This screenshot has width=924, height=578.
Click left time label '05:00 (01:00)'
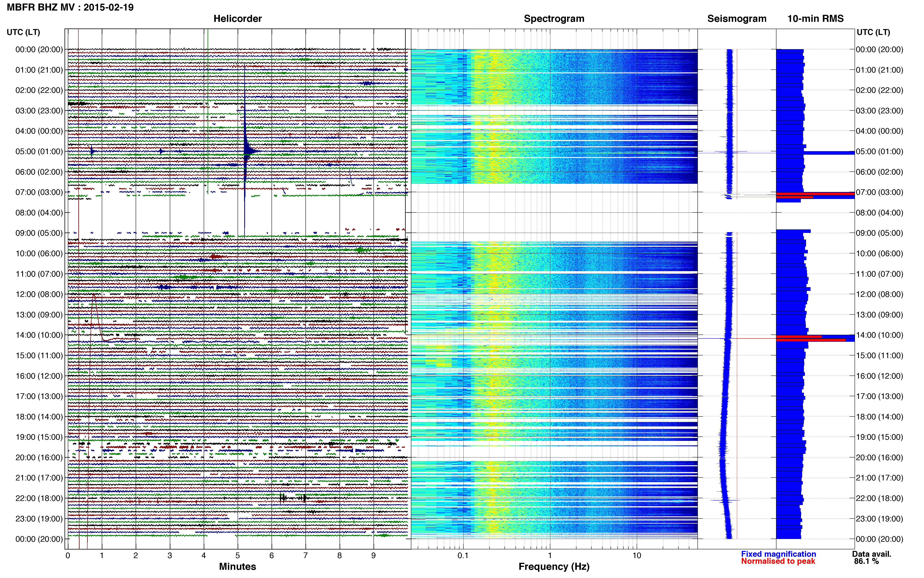(39, 151)
